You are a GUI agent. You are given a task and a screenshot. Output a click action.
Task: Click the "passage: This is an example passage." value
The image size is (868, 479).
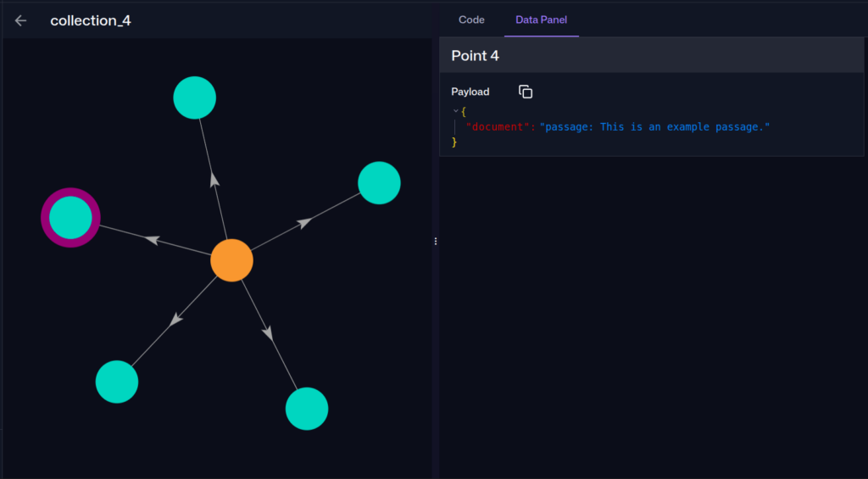[x=654, y=127]
